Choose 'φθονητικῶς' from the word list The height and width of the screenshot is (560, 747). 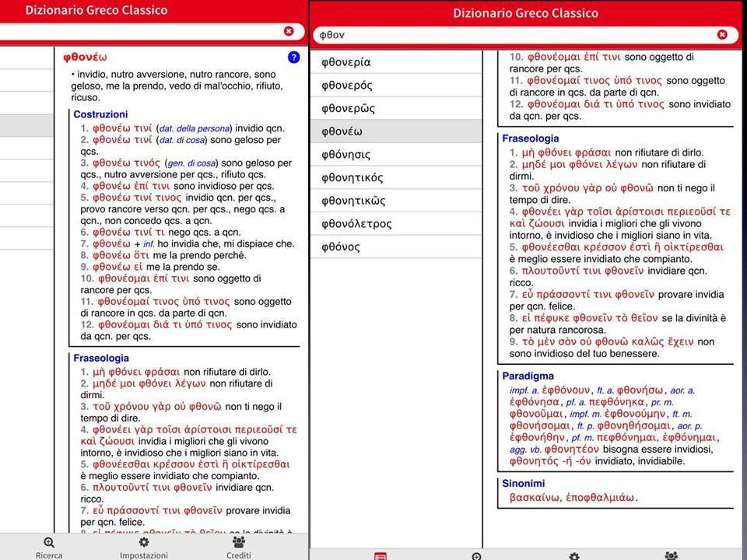pyautogui.click(x=396, y=201)
